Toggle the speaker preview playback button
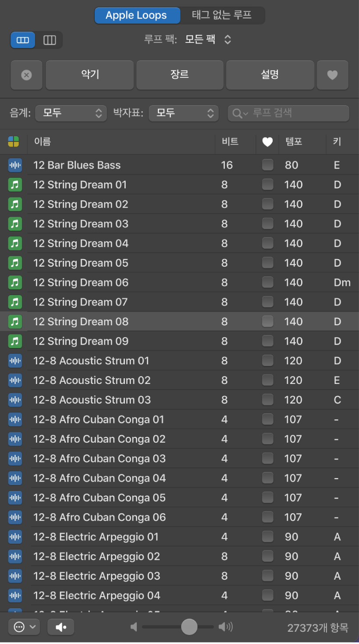This screenshot has height=644, width=359. [x=60, y=627]
